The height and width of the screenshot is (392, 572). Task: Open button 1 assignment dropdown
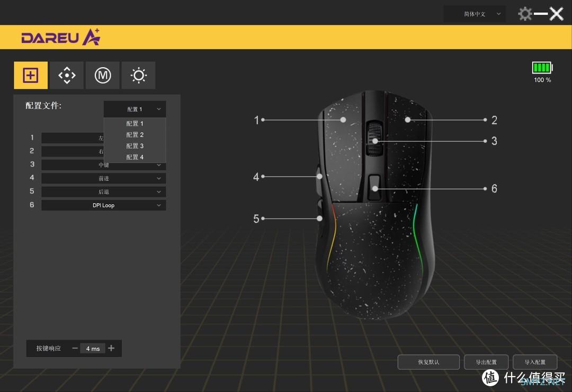73,138
